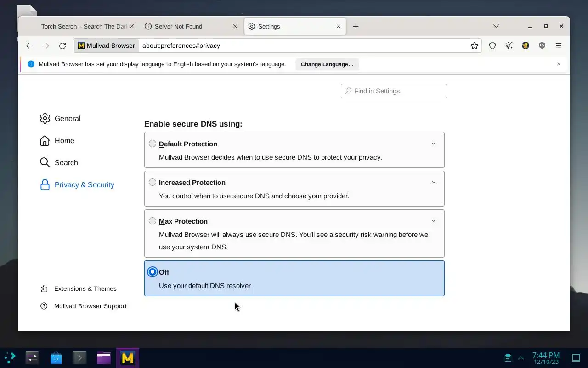Open the General settings category

[x=60, y=118]
